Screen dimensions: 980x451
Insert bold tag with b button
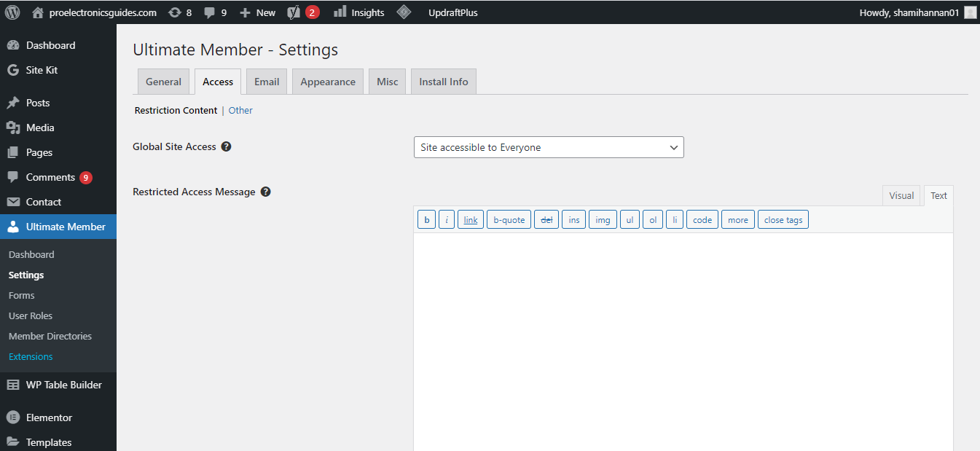coord(426,219)
